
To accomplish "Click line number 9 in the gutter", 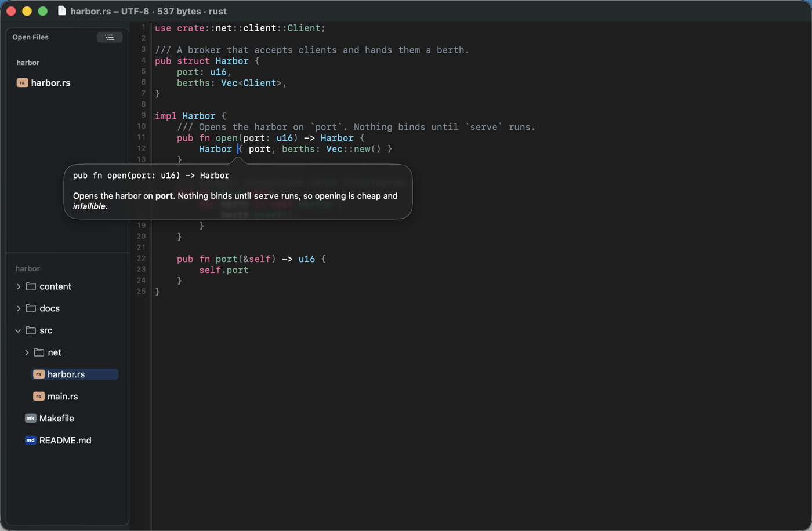I will pos(144,115).
